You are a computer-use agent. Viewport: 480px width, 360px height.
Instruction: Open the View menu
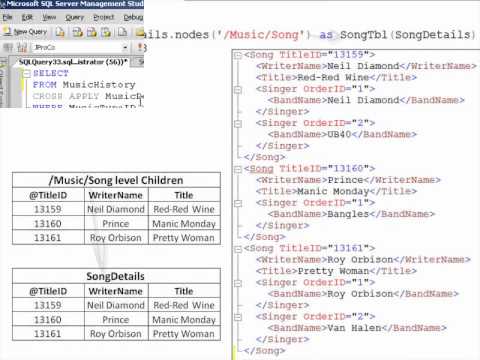(x=49, y=17)
